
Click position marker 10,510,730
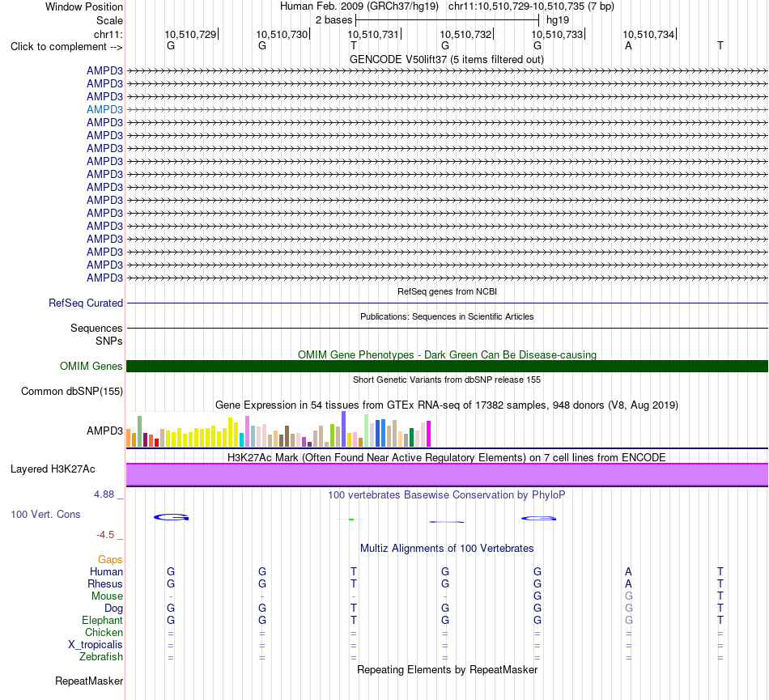[x=282, y=34]
